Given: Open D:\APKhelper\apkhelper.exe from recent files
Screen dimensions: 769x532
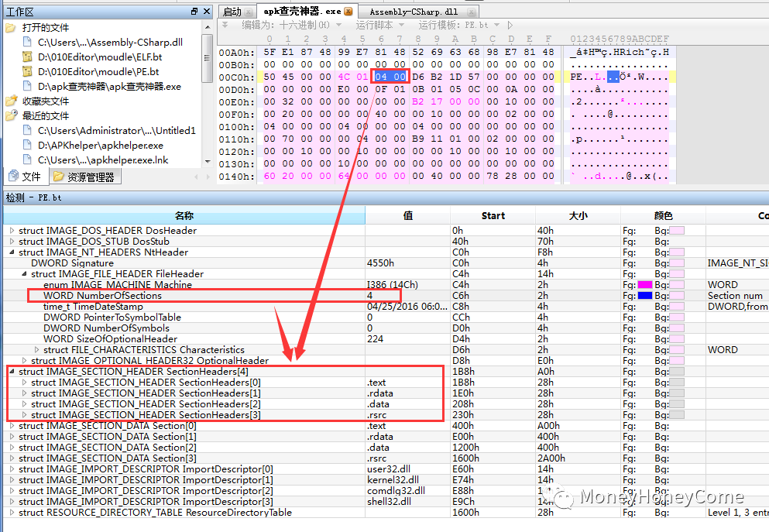Looking at the screenshot, I should [x=101, y=145].
